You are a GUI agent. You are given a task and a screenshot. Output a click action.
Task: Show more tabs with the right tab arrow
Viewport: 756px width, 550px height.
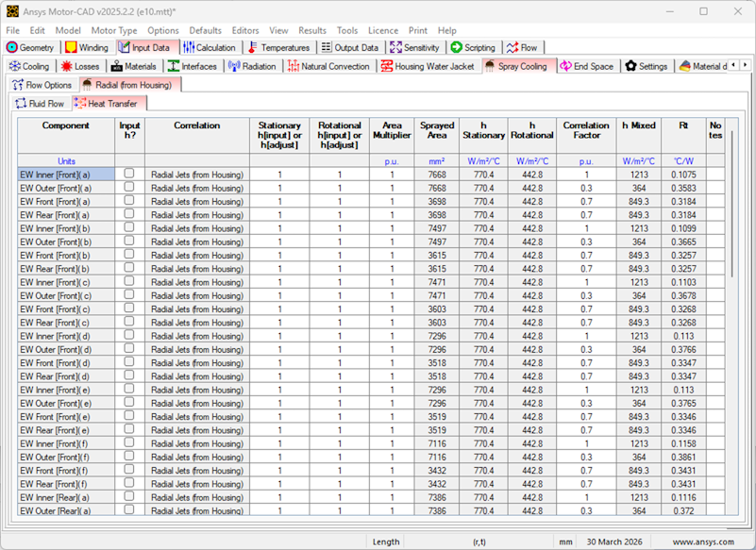(746, 64)
